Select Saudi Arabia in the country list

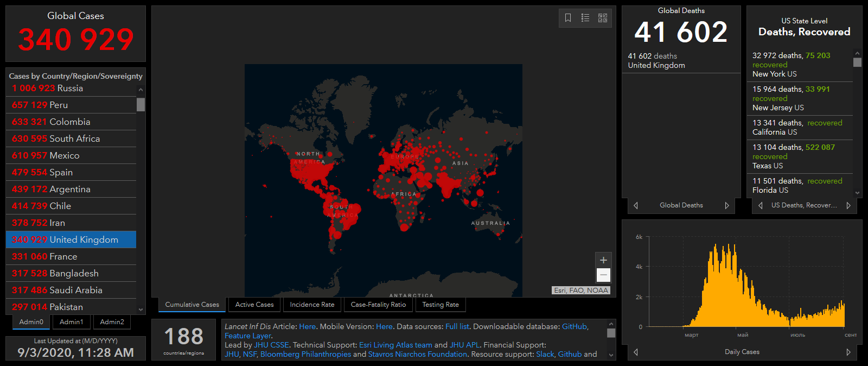point(71,290)
